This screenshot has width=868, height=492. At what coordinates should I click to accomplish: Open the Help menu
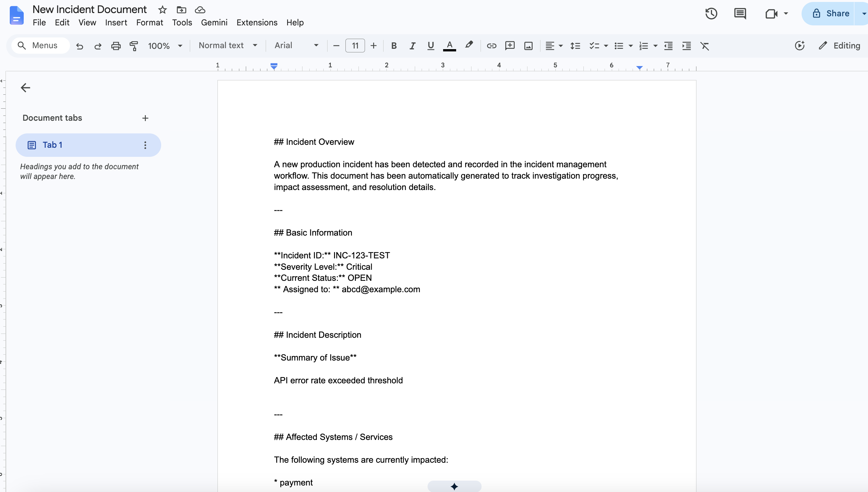[x=295, y=22]
